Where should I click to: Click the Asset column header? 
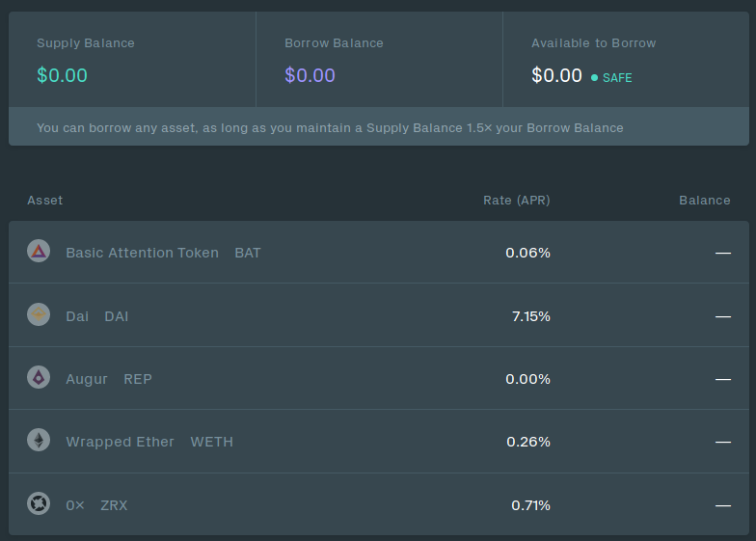(45, 201)
